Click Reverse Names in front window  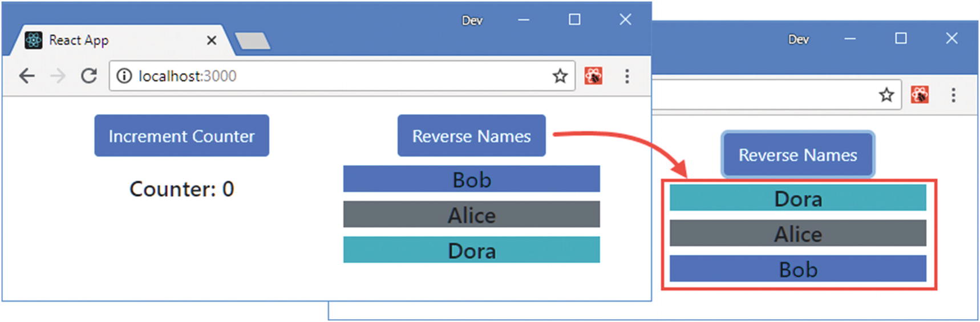coord(471,136)
